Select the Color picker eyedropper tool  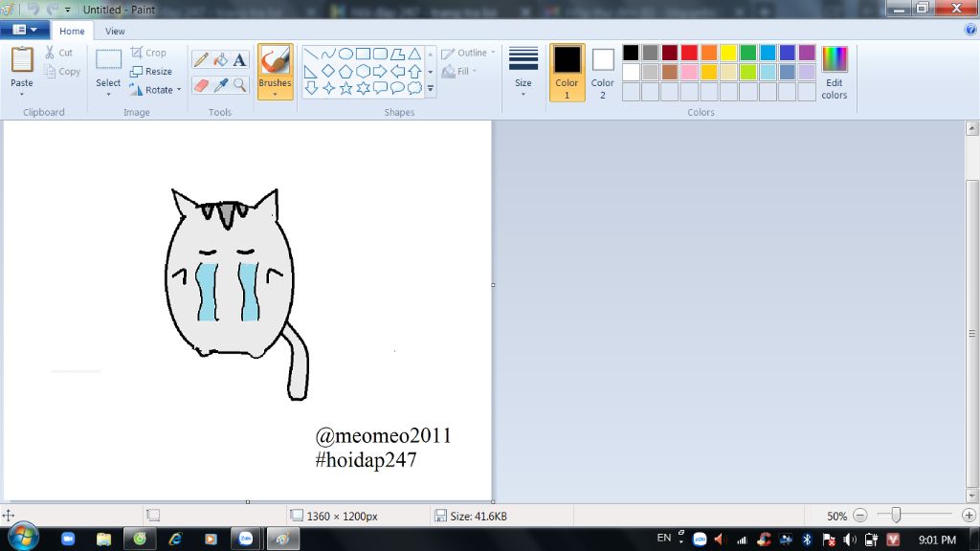[220, 85]
